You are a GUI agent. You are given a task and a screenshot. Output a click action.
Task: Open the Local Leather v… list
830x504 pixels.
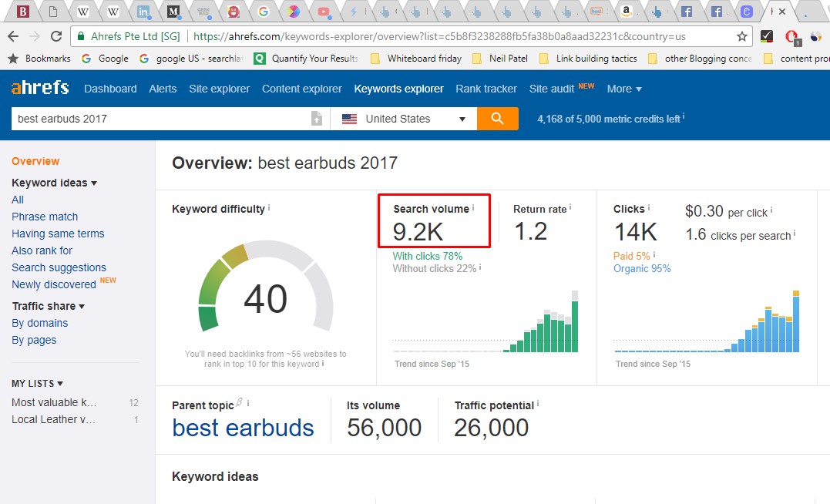click(x=53, y=419)
